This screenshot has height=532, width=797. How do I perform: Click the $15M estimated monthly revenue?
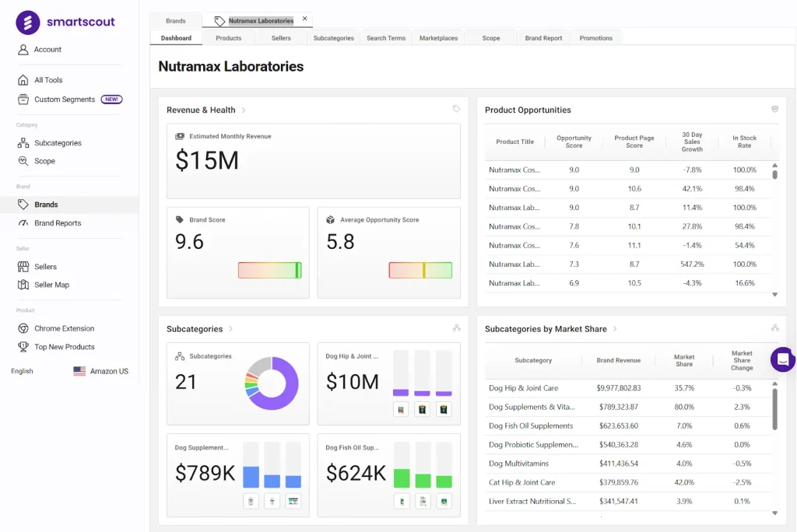207,160
